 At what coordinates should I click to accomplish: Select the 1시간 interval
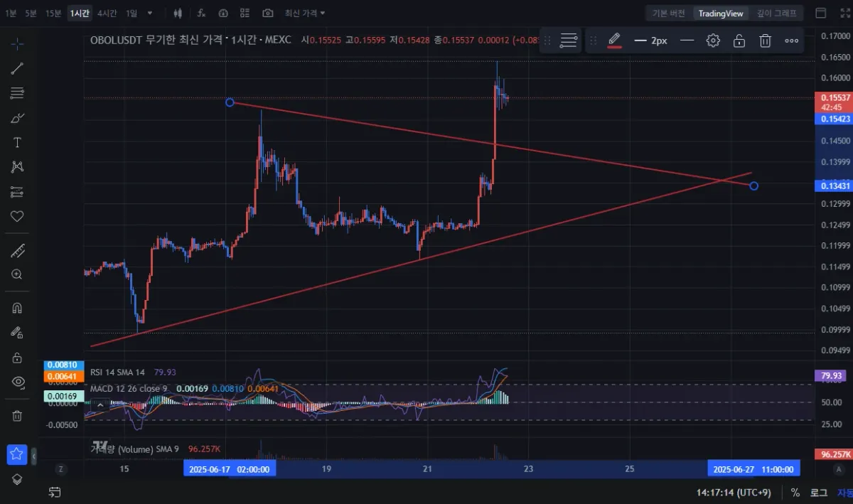tap(80, 13)
